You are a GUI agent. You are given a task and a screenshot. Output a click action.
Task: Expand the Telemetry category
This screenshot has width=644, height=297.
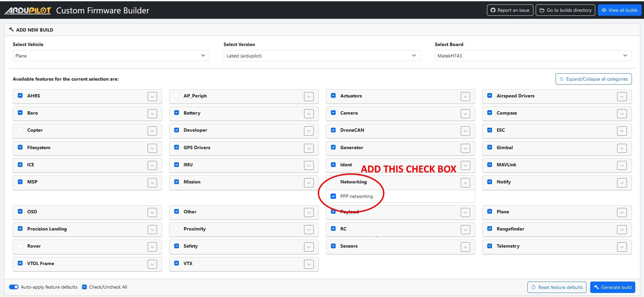[622, 247]
